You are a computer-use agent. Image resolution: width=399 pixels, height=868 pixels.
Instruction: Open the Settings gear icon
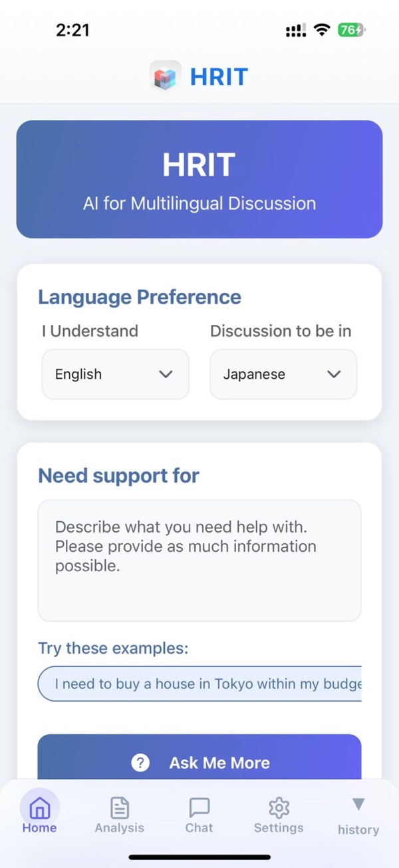(279, 807)
